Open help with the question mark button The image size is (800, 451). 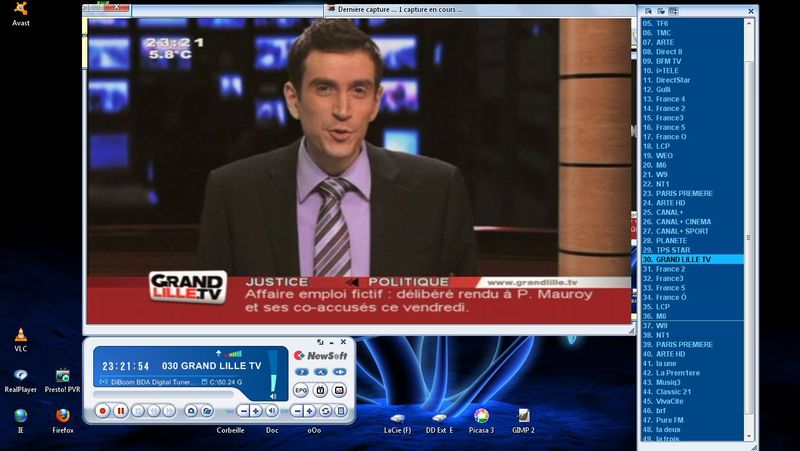click(302, 372)
